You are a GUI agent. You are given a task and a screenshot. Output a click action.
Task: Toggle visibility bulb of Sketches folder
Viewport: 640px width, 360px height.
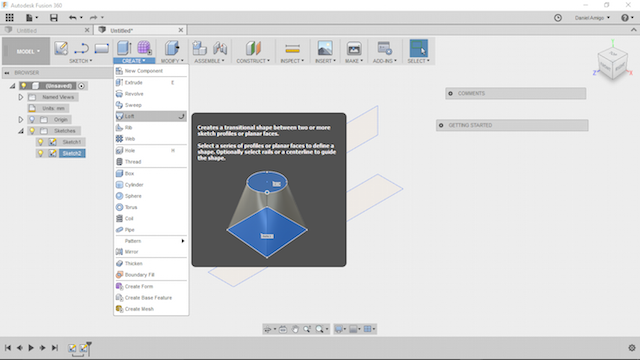32,131
